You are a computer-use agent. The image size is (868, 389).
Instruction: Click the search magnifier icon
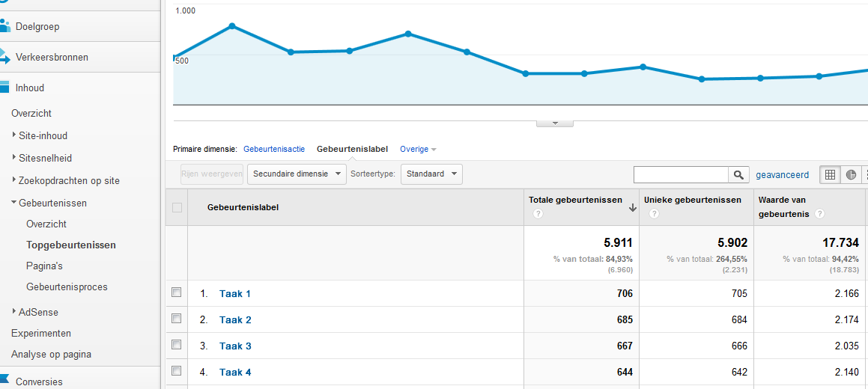click(x=738, y=174)
